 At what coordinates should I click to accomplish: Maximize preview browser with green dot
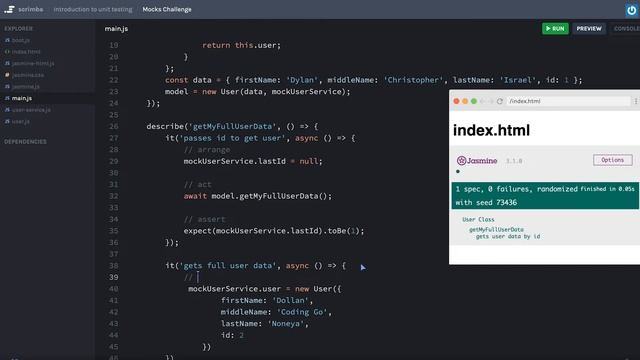point(473,101)
